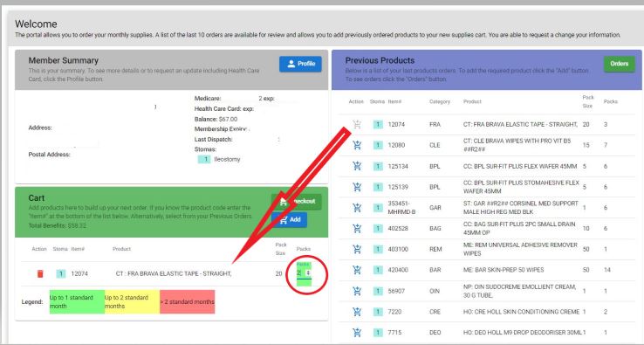Adjust the Packs stepper for item 12074
644x345 pixels.
coord(308,273)
